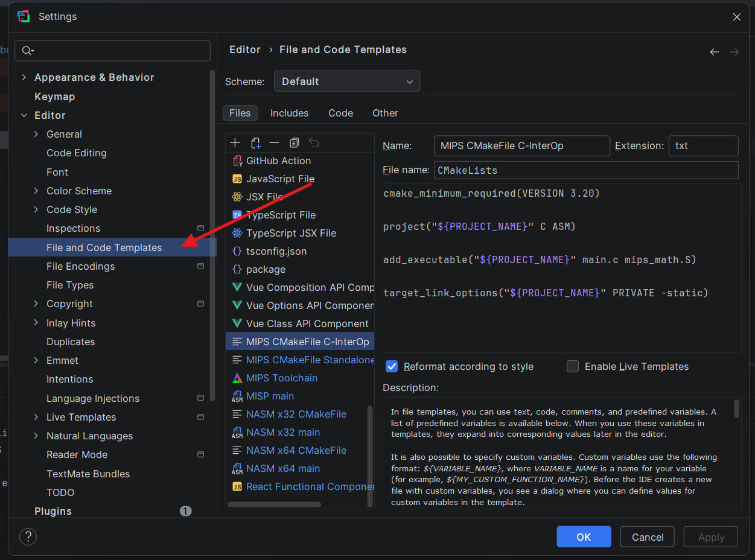Click the NASM x64 main ASM icon

pos(237,468)
